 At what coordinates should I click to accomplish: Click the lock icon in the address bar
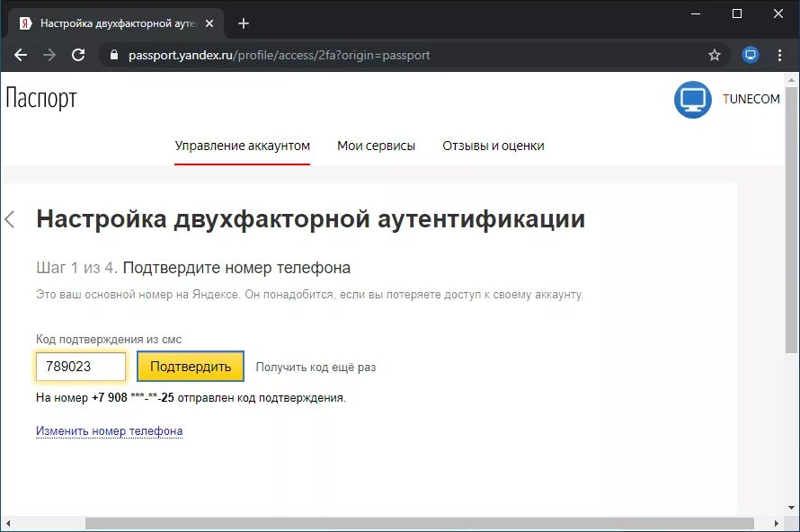pyautogui.click(x=114, y=55)
